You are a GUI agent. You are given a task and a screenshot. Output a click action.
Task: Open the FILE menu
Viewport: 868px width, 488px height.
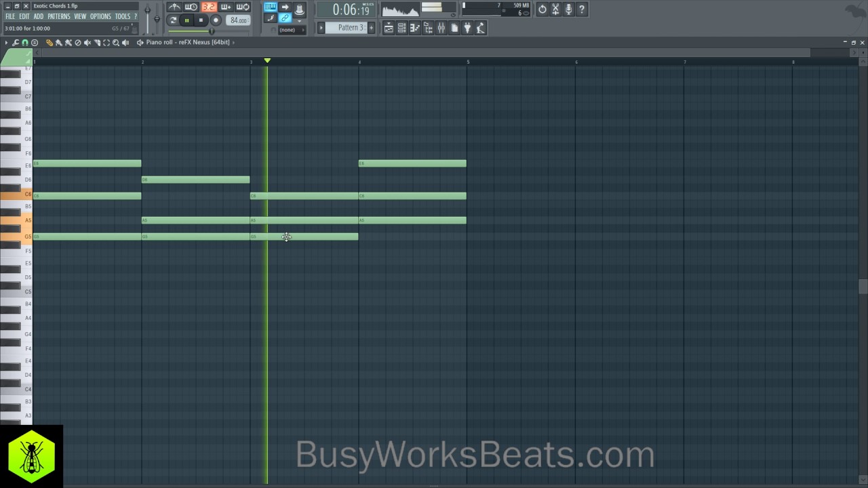[10, 16]
